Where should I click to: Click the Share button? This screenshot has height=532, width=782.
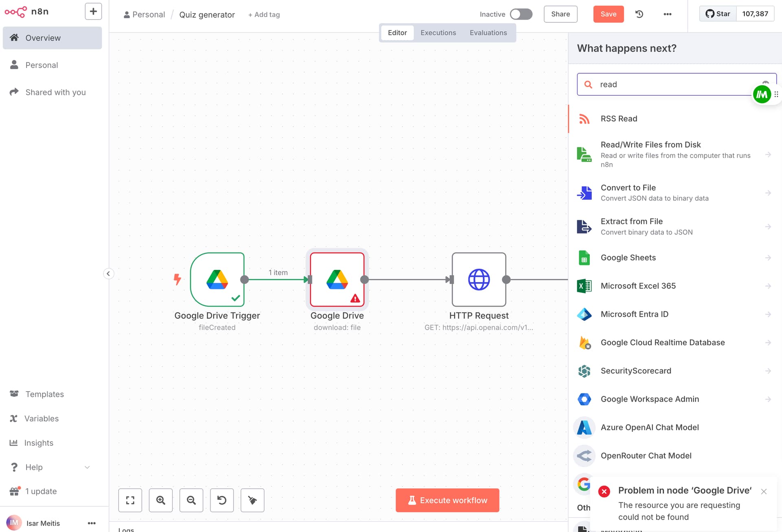(x=560, y=14)
